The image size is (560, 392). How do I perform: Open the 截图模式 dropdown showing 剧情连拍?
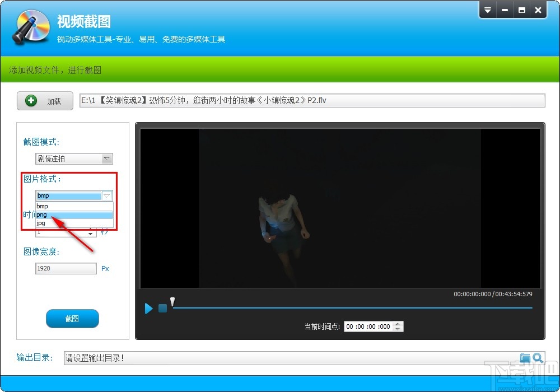pyautogui.click(x=74, y=158)
